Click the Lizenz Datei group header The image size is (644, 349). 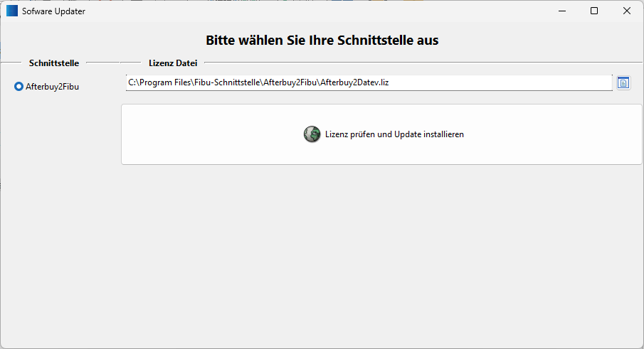pos(173,63)
